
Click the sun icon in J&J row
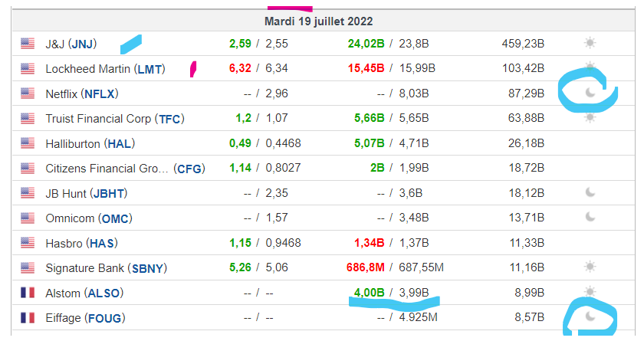(590, 43)
